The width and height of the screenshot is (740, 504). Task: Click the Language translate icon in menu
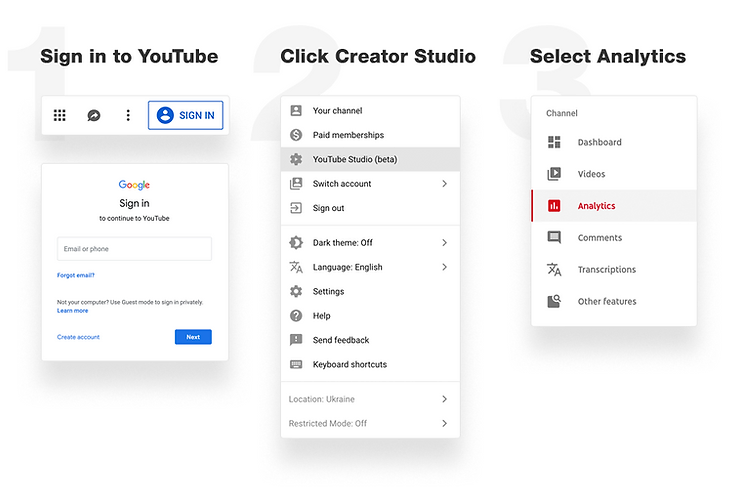click(x=296, y=267)
